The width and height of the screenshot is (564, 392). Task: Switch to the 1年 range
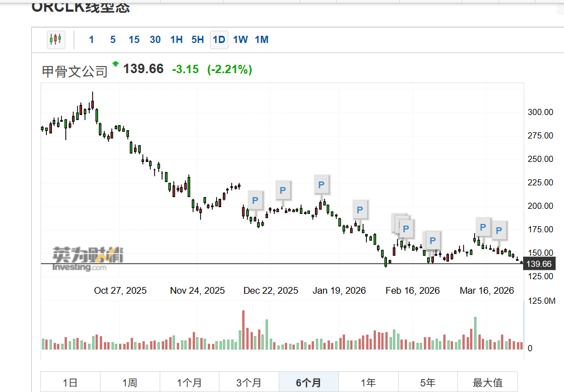tap(369, 383)
